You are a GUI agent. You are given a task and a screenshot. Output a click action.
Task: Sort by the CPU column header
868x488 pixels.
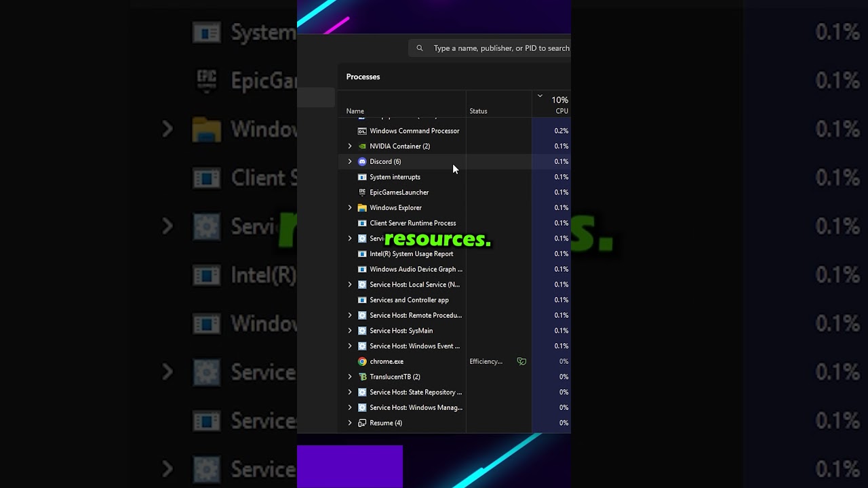point(561,111)
